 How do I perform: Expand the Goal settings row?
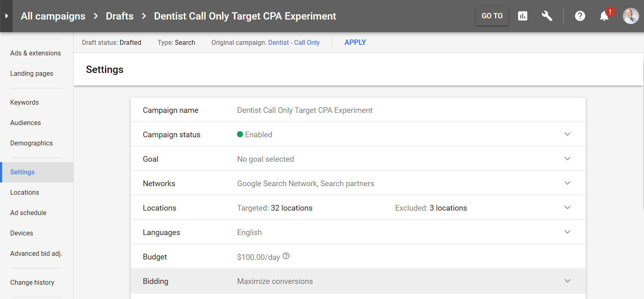point(567,159)
